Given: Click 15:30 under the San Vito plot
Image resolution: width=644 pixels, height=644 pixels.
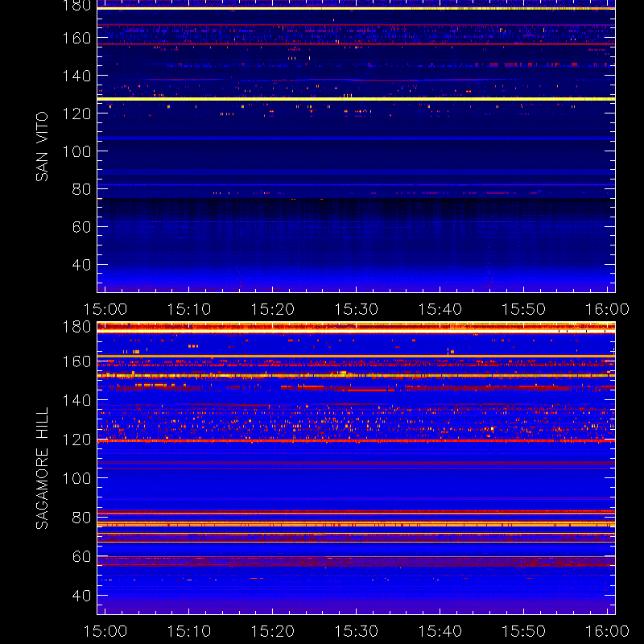Looking at the screenshot, I should 356,309.
